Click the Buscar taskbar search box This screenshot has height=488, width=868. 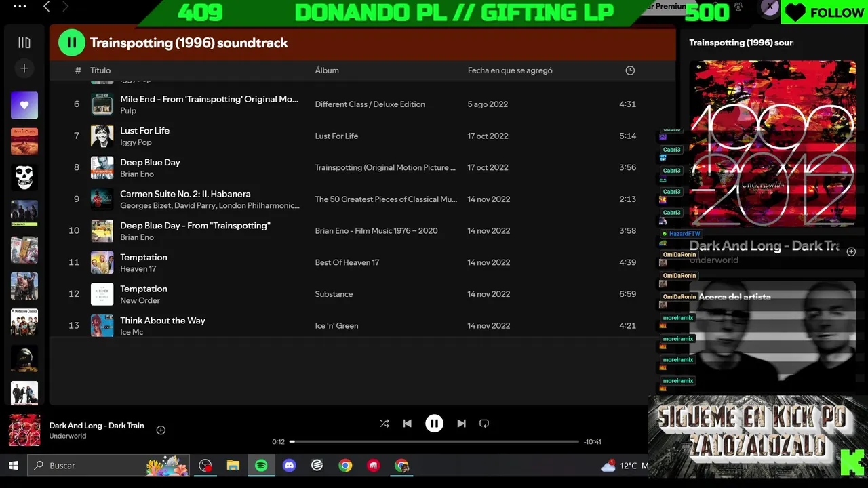click(x=108, y=466)
